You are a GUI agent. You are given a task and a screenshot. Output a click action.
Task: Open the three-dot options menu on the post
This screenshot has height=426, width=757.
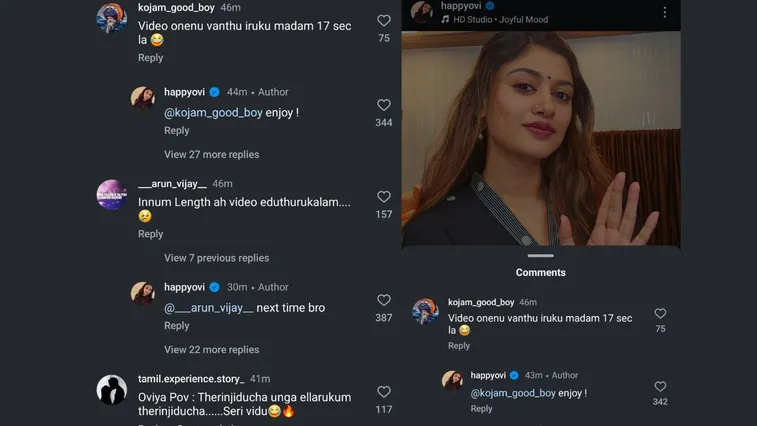pyautogui.click(x=665, y=12)
